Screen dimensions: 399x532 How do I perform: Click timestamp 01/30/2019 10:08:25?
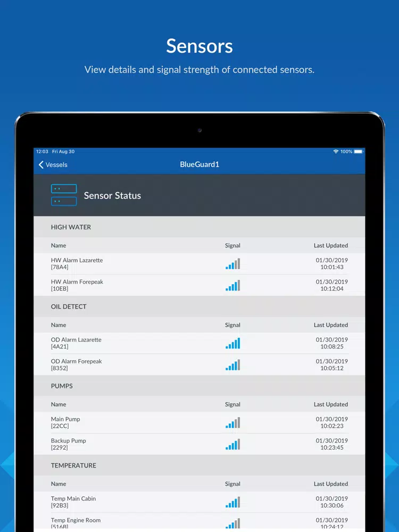(332, 343)
